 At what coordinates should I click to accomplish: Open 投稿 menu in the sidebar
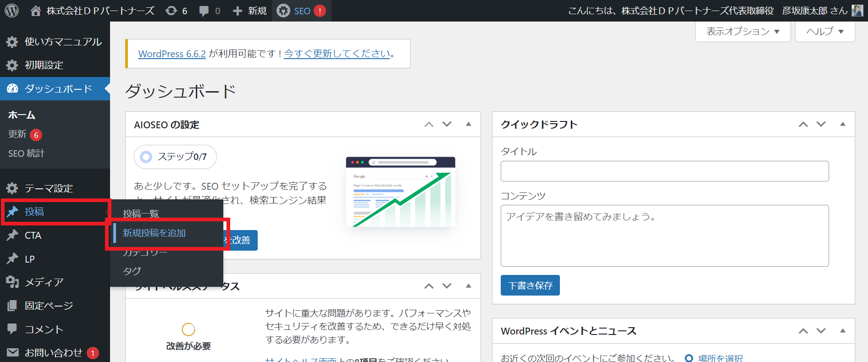pyautogui.click(x=55, y=212)
